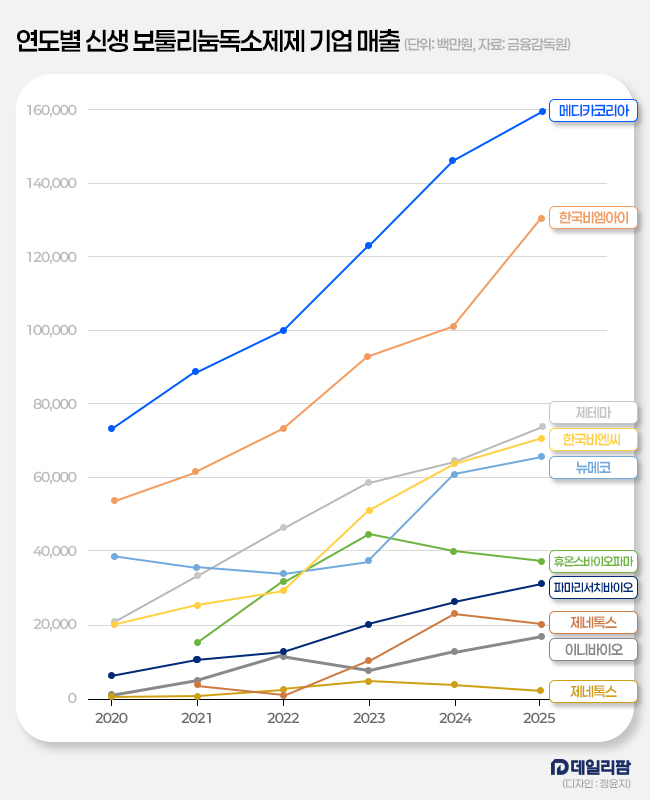This screenshot has height=800, width=650.
Task: Click the 2025 x-axis year label
Action: 540,718
